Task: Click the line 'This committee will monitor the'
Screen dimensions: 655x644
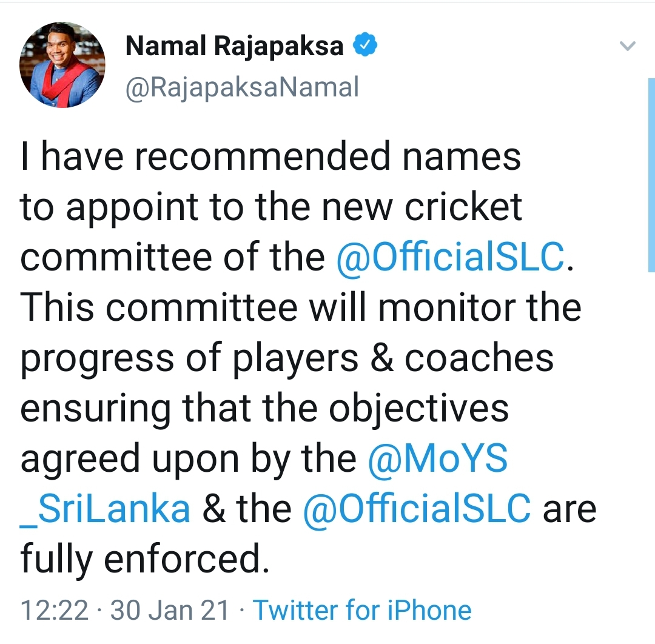Action: click(301, 308)
